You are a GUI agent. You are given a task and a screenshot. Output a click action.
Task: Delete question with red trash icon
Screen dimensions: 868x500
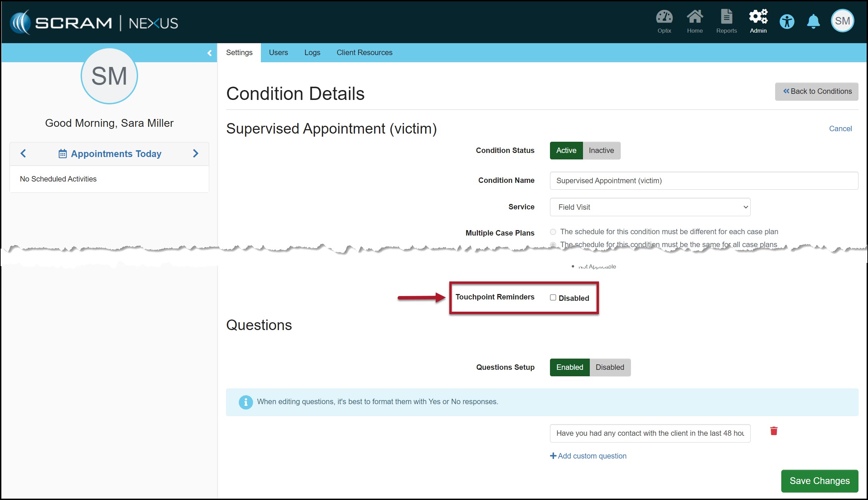coord(773,431)
